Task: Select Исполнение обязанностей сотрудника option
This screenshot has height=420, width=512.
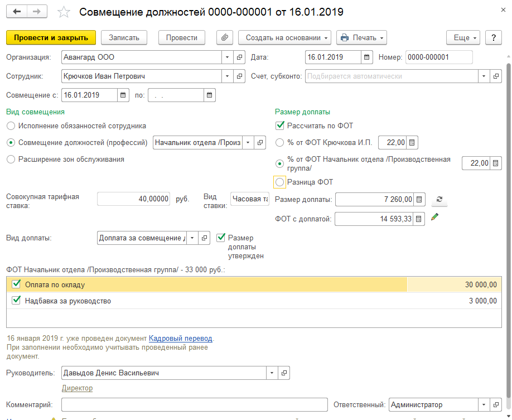Action: pos(11,126)
